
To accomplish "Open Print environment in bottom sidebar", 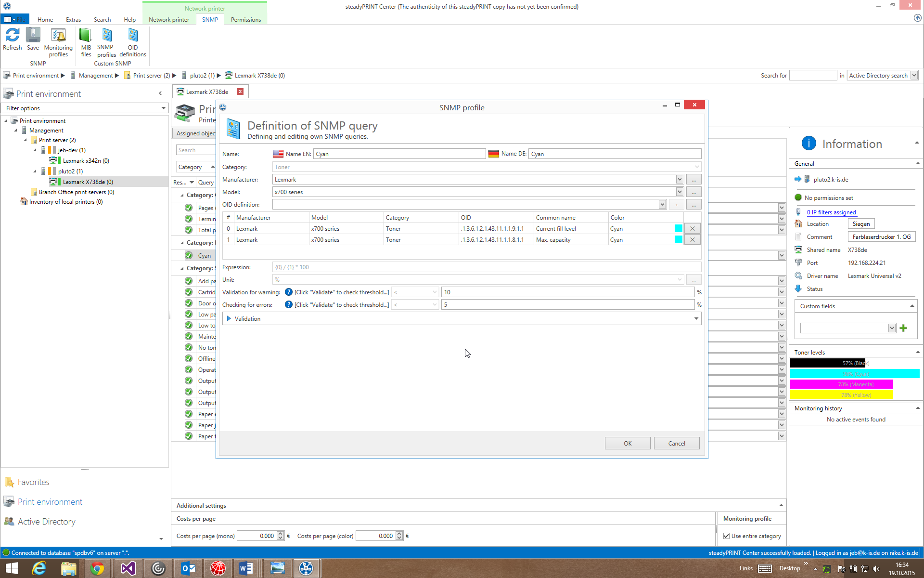I will [x=50, y=502].
